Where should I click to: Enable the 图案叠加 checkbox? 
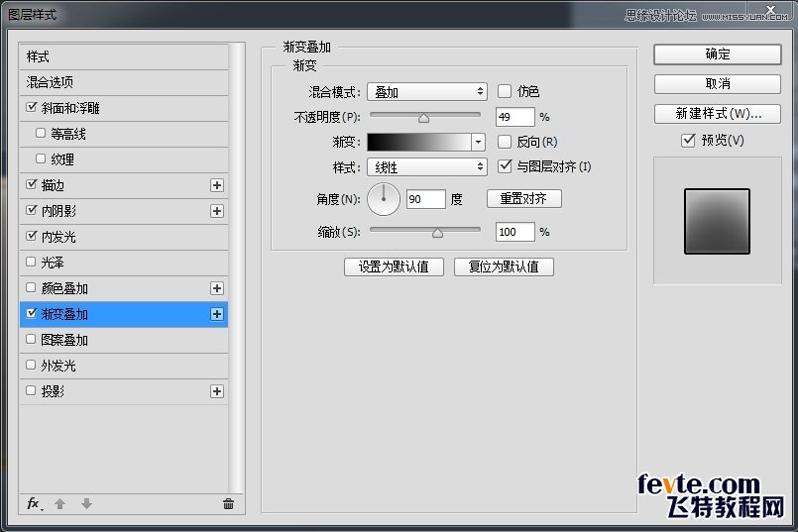tap(31, 339)
